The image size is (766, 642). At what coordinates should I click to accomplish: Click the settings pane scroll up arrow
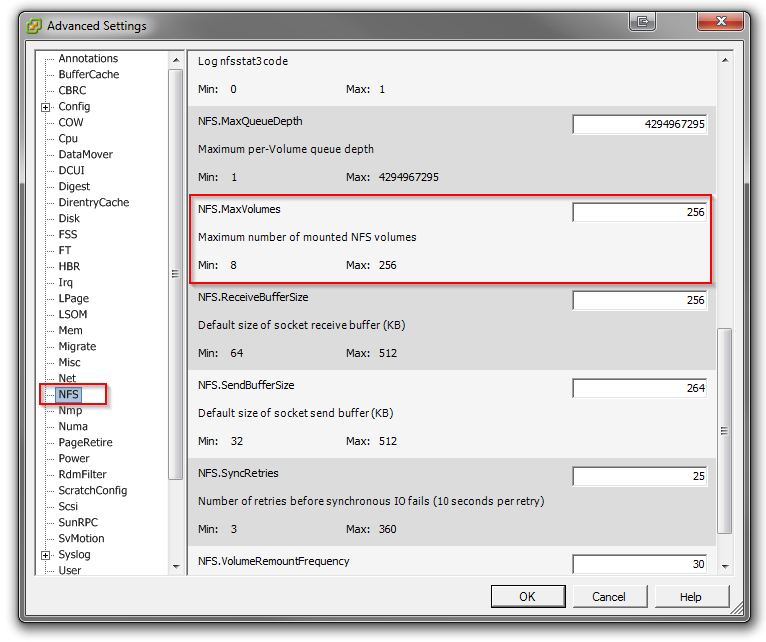coord(726,62)
